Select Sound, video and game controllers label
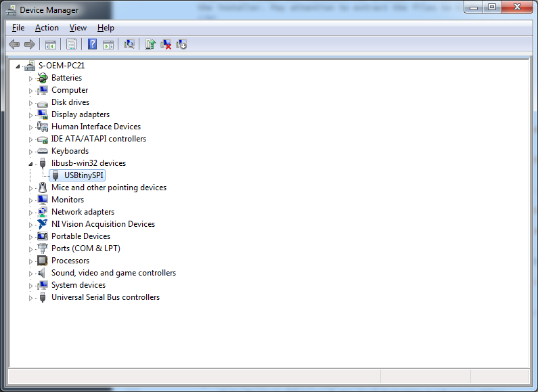 [114, 273]
